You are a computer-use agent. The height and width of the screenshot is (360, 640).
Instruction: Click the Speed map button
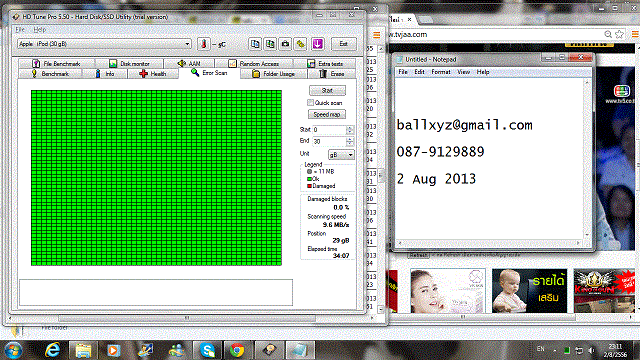(327, 114)
